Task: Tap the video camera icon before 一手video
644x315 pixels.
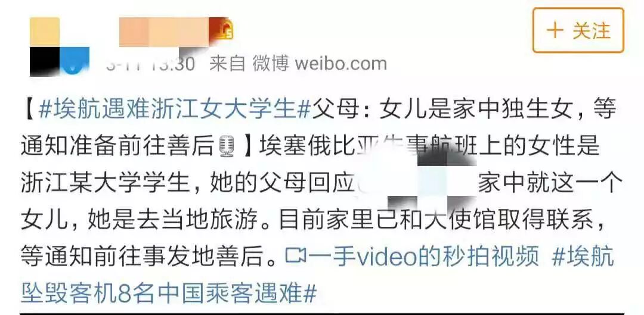Action: click(295, 256)
